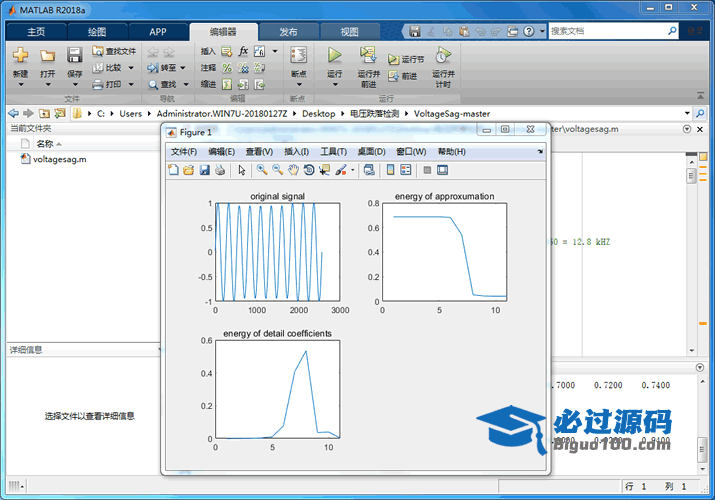Click the search documentation input field
The width and height of the screenshot is (715, 500).
[609, 31]
